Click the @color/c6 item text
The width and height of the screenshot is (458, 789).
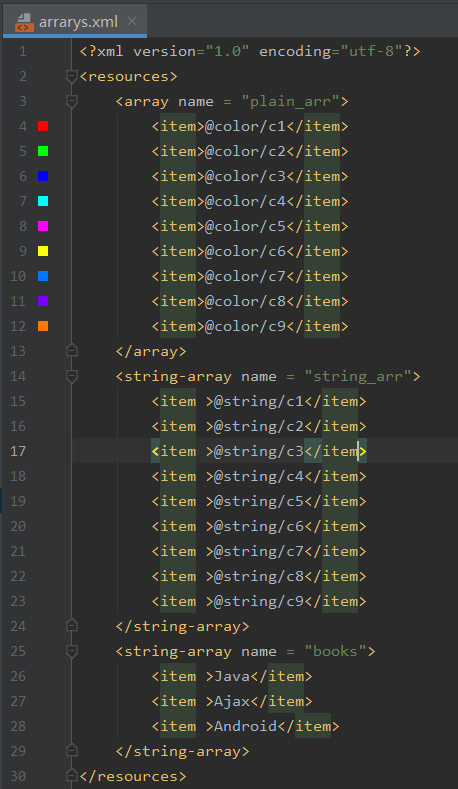246,251
